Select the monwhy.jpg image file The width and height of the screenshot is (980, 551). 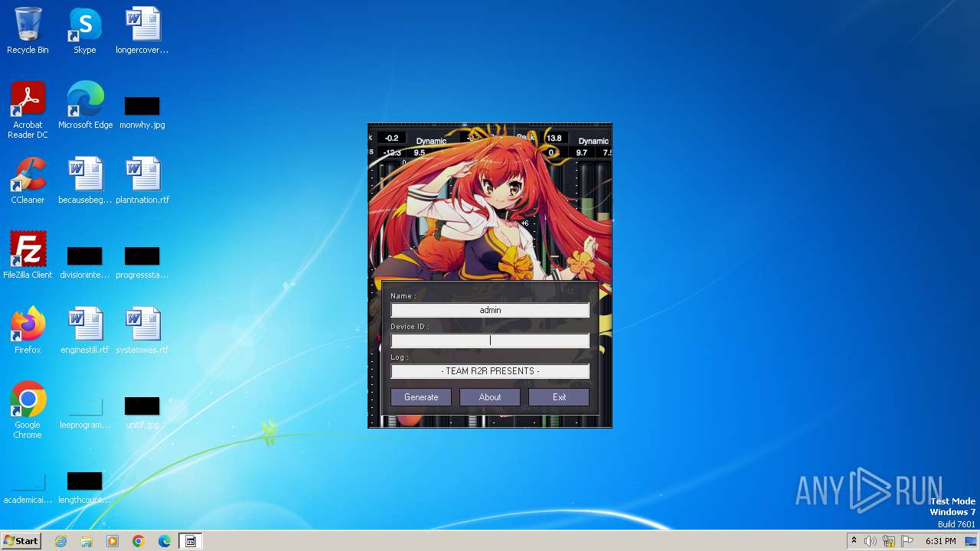pyautogui.click(x=142, y=112)
